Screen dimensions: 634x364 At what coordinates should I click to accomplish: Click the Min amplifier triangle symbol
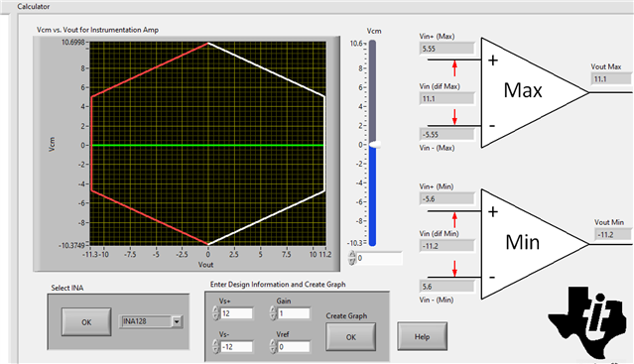(x=526, y=244)
